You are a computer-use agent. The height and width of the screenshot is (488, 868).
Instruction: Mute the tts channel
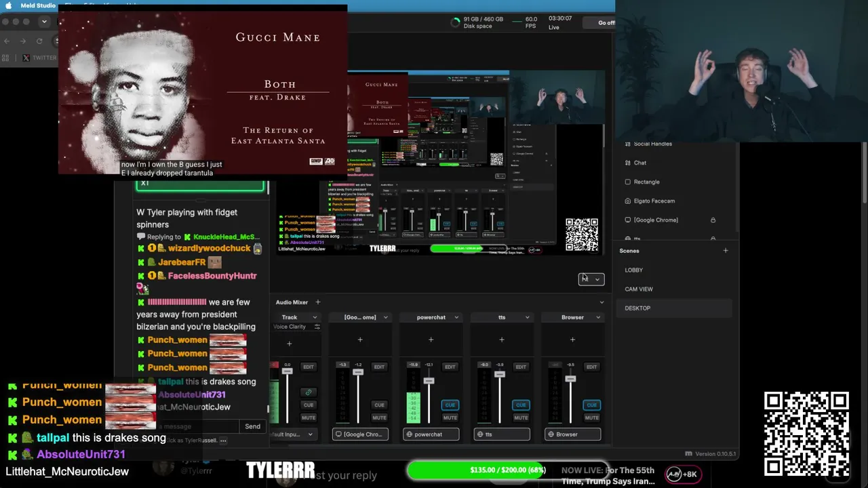pos(521,418)
